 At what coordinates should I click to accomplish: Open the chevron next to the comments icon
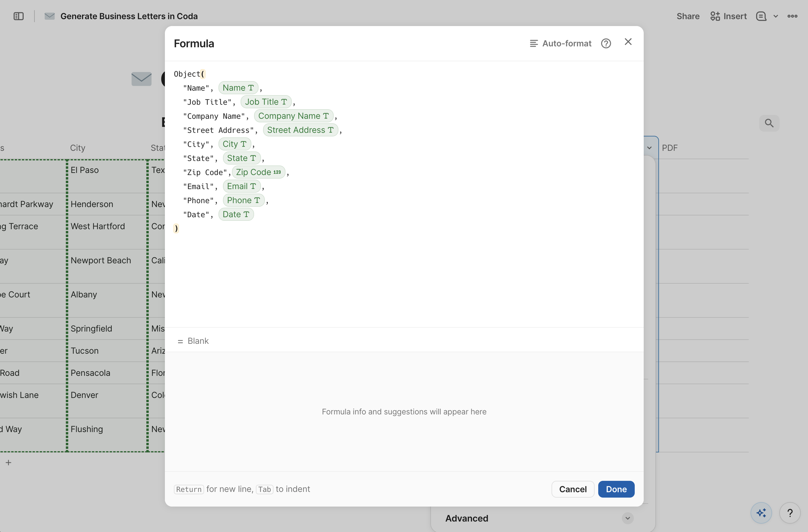tap(776, 16)
